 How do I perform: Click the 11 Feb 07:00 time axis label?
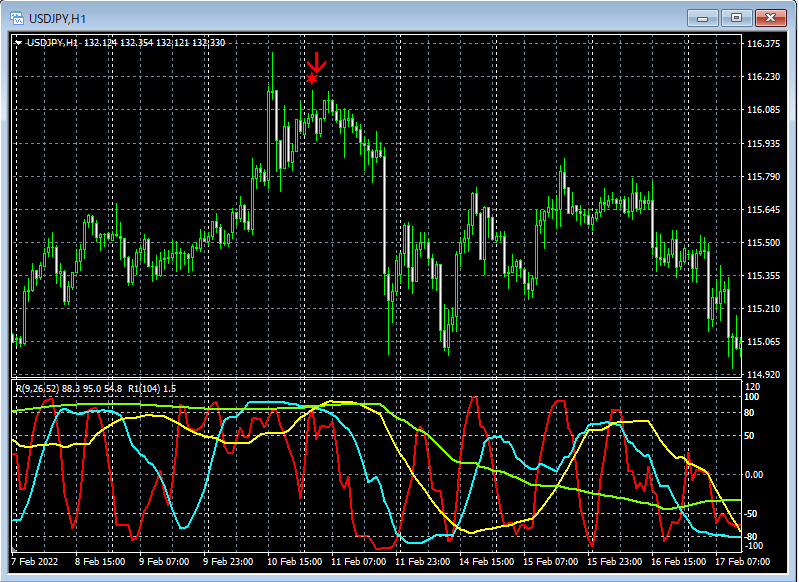359,562
